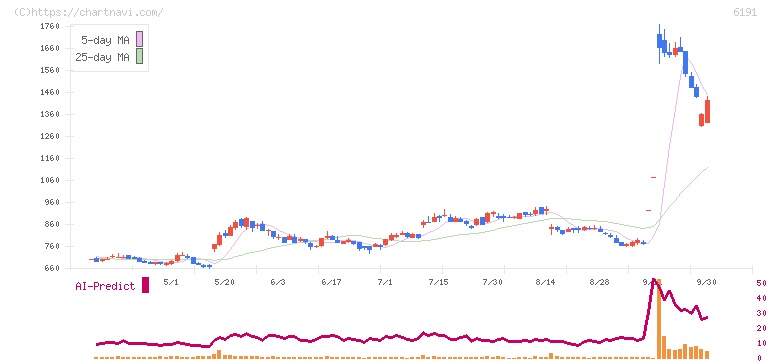Select the '5-day MA' legend label
This screenshot has width=772, height=361.
(x=105, y=40)
